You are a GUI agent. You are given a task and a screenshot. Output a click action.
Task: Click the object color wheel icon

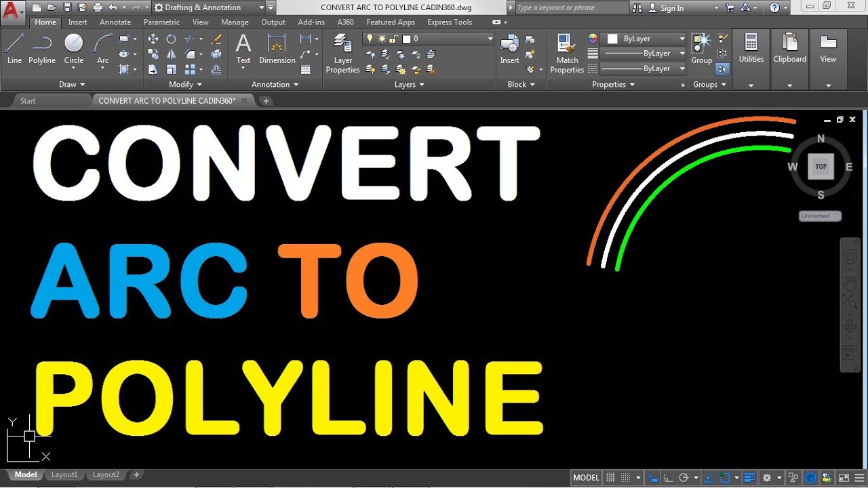(x=593, y=39)
